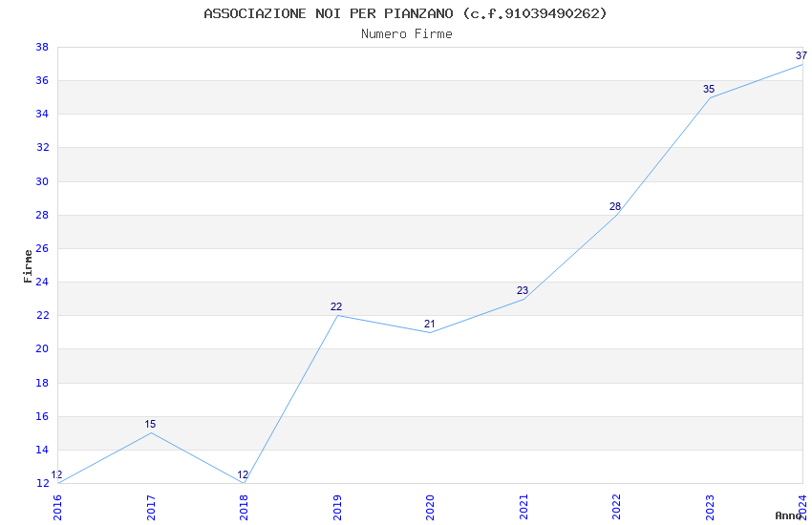This screenshot has width=812, height=525.
Task: Select the 2022 x-axis year label
Action: (616, 506)
